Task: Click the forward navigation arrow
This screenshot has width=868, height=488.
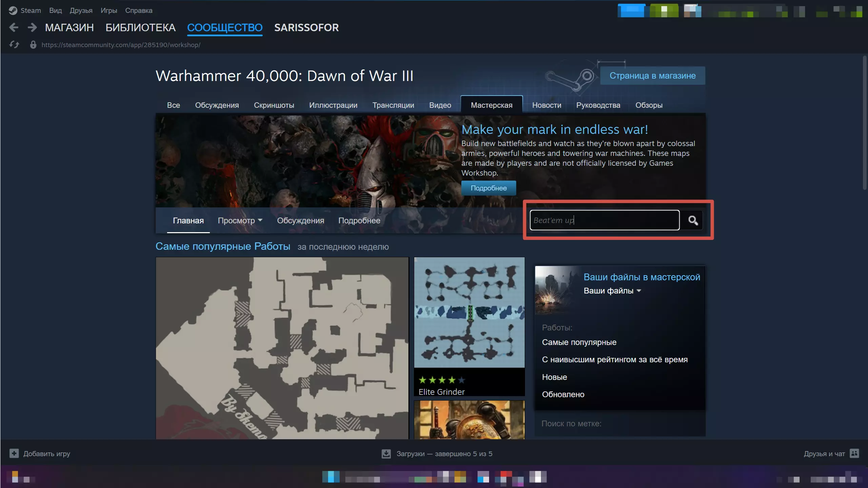Action: [x=32, y=27]
